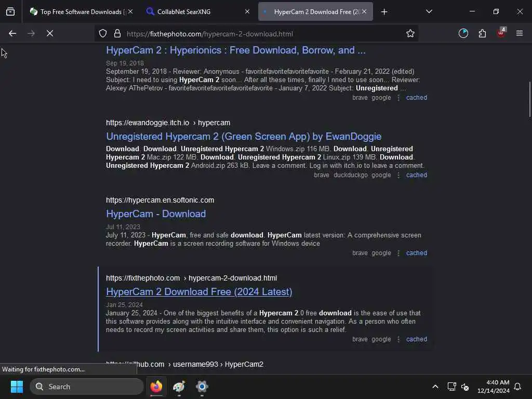Expand options dots on softonic result

click(x=398, y=253)
